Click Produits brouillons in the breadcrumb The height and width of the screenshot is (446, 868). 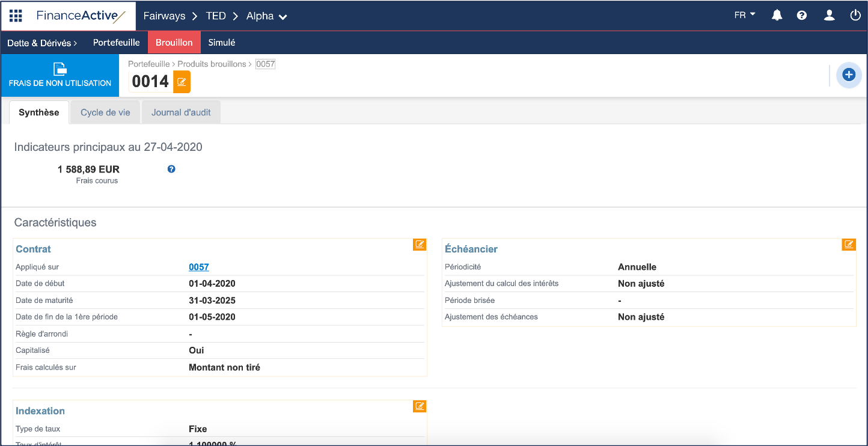[x=212, y=64]
